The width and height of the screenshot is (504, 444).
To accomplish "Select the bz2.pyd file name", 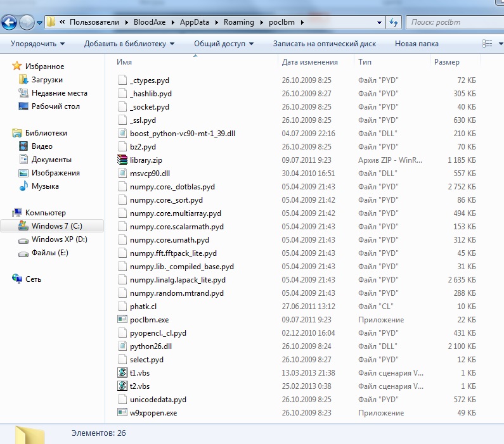I will tap(143, 147).
